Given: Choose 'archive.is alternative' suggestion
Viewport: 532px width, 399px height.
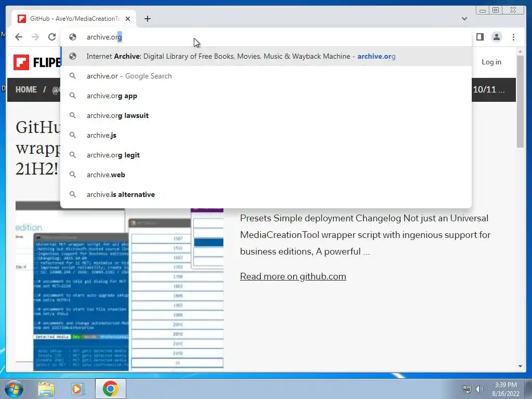Looking at the screenshot, I should tap(265, 194).
